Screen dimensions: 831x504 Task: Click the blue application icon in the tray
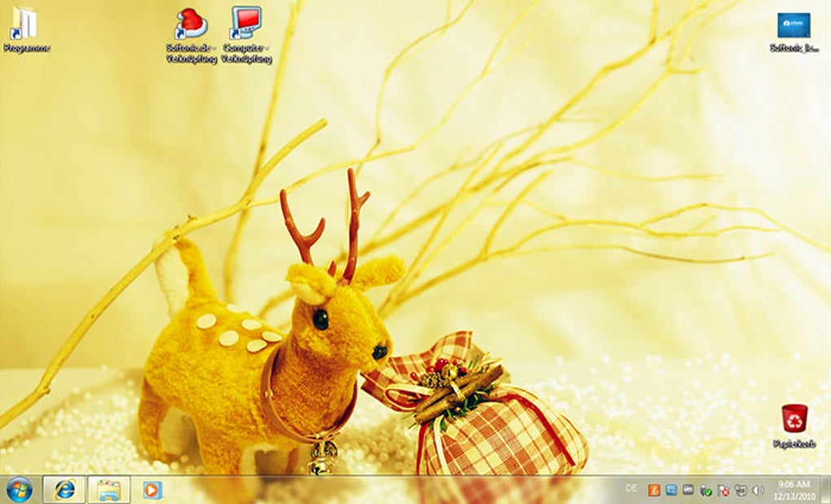click(671, 490)
